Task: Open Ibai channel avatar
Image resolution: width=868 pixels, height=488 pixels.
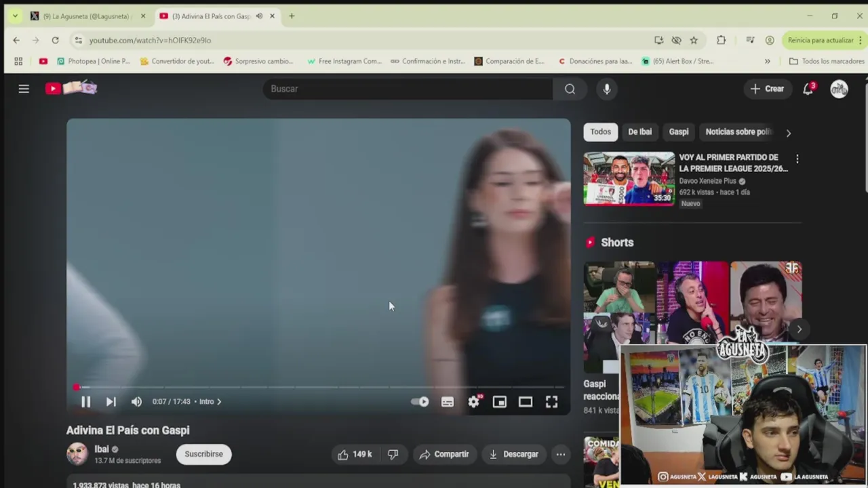Action: click(x=77, y=454)
